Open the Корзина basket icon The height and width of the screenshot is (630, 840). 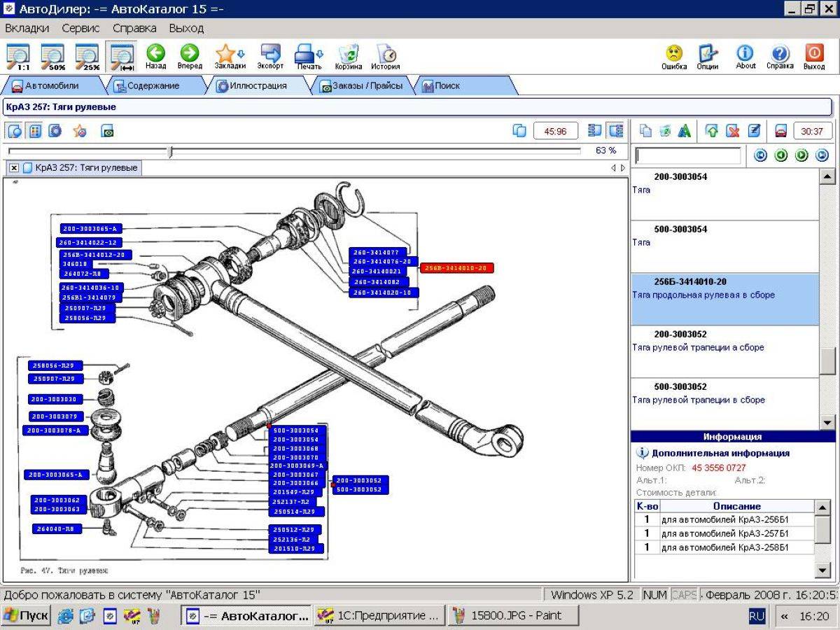pos(349,54)
